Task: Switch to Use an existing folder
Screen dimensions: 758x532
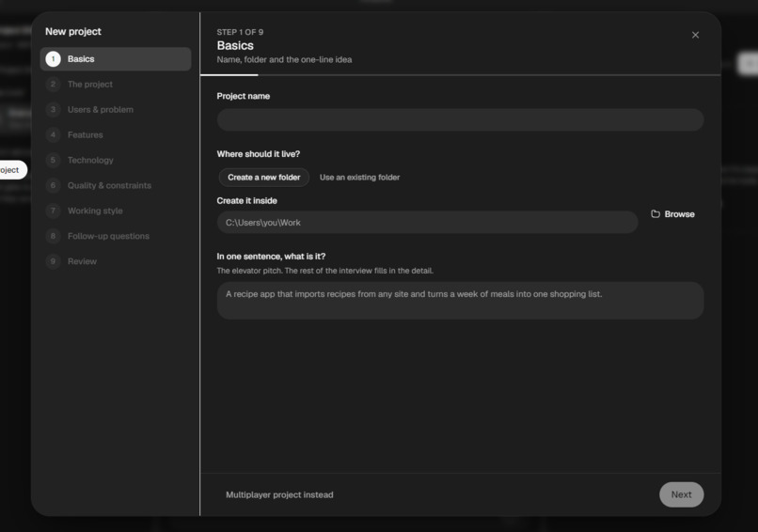Action: pos(359,178)
